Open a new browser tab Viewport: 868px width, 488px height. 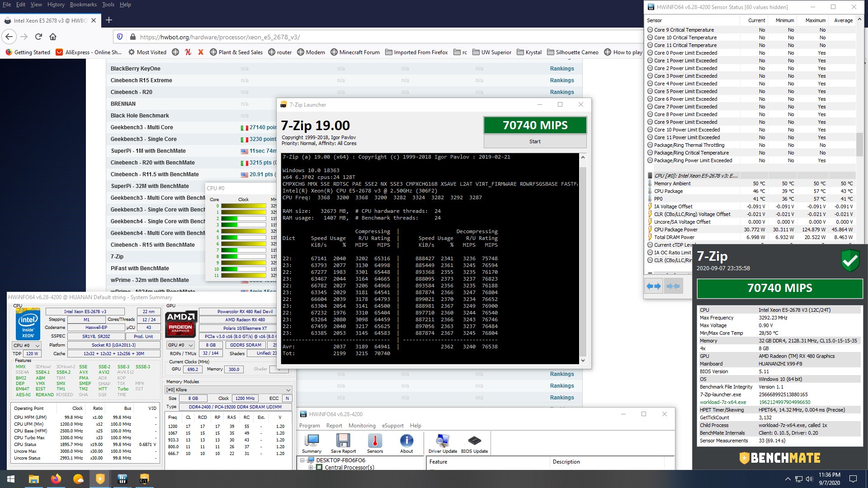pos(109,20)
